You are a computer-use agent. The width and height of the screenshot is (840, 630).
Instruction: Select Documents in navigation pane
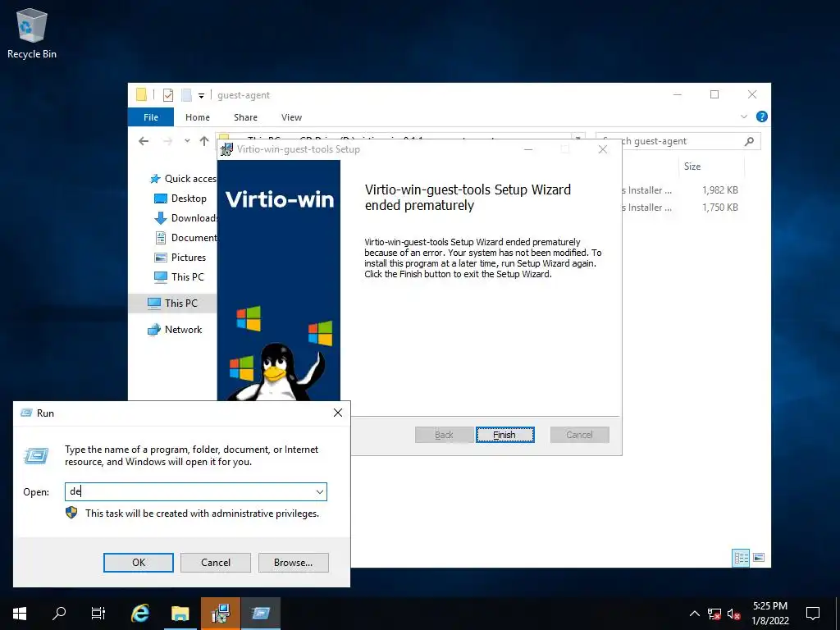[x=185, y=238]
